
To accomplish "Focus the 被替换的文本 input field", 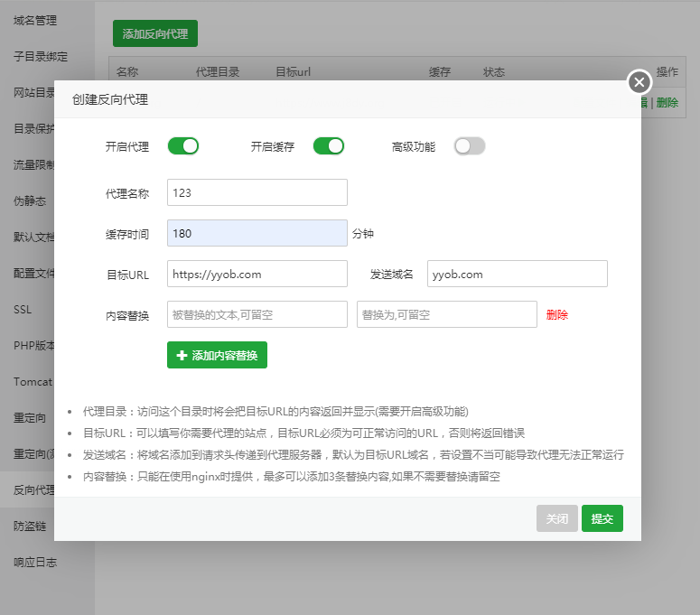I will pos(257,314).
